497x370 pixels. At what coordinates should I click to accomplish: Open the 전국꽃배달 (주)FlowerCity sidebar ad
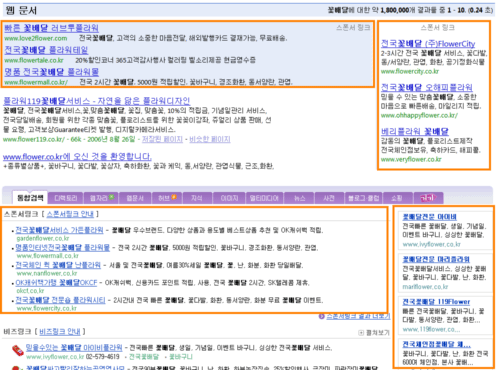(428, 44)
